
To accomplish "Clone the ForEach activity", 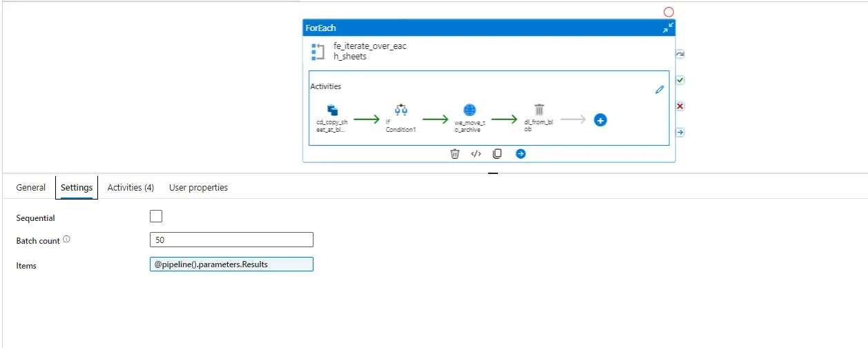I will coord(497,154).
